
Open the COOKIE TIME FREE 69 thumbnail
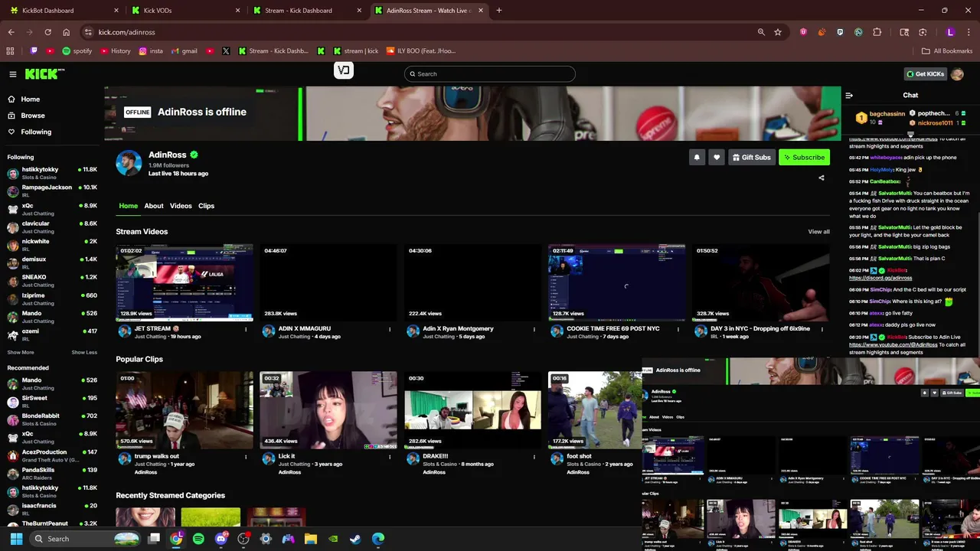coord(617,282)
